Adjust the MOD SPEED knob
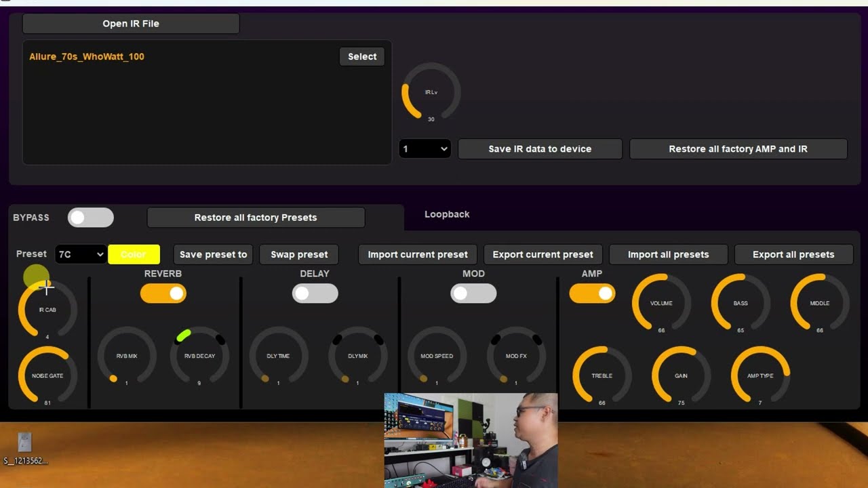Screen dimensions: 868x488 click(437, 356)
